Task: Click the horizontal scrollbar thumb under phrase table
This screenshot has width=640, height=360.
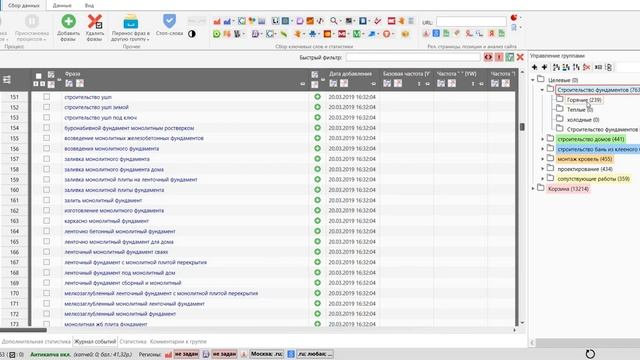Action: pyautogui.click(x=23, y=330)
